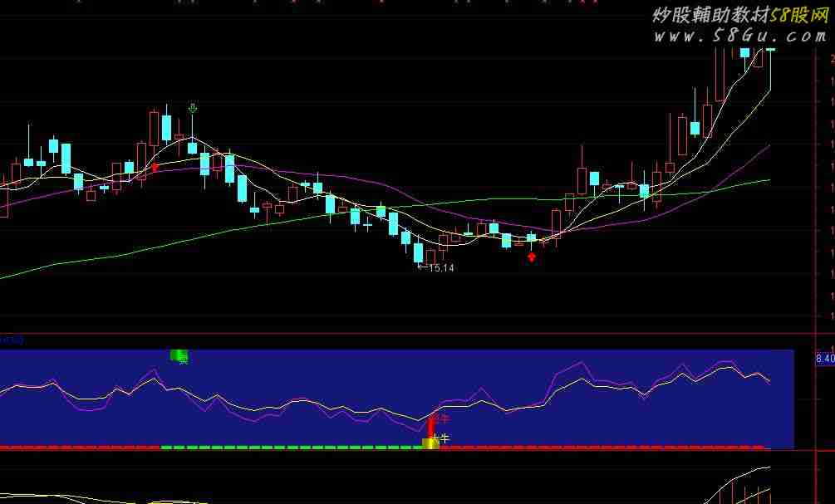Open the www.58Gu.com watermark link

click(739, 37)
